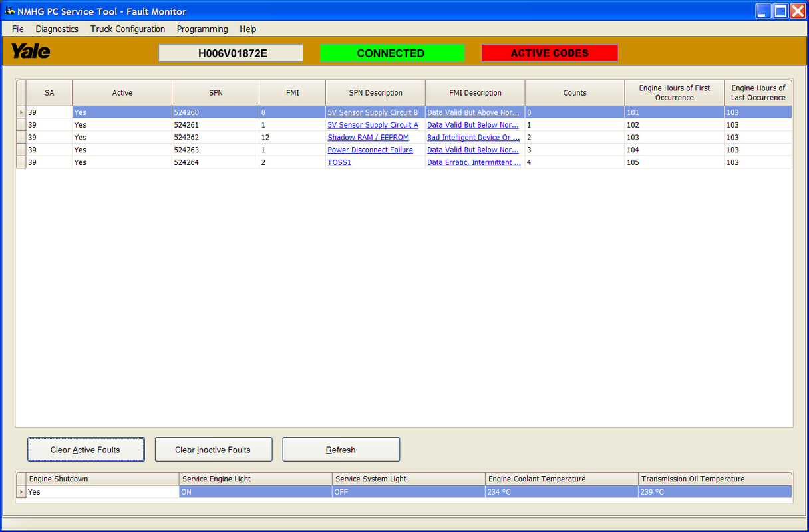
Task: Click the Clear Inactive Faults button
Action: click(213, 450)
